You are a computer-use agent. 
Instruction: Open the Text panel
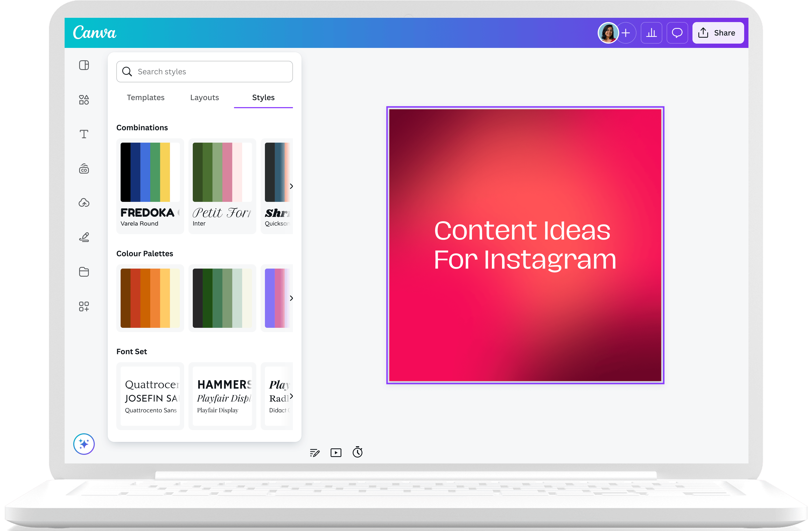(83, 134)
